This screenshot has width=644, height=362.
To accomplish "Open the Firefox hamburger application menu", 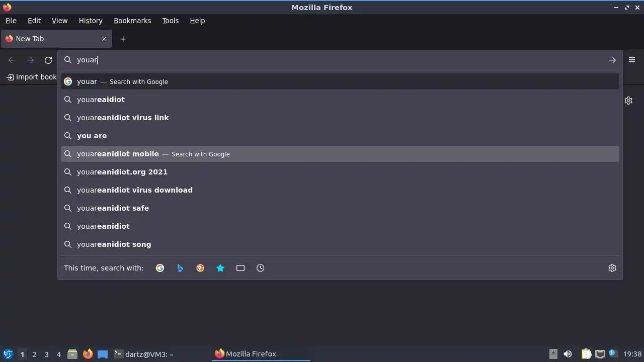I will 632,60.
